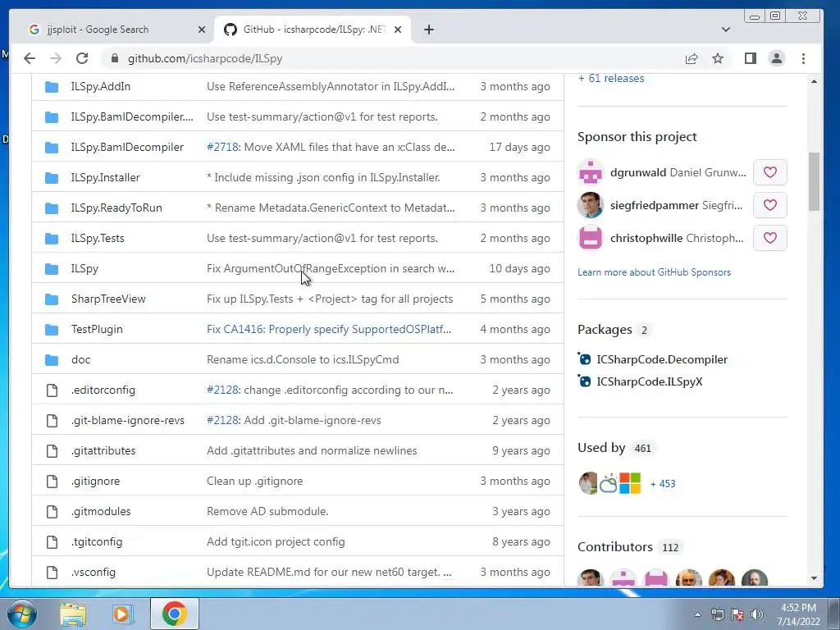
Task: Open ICSharpCode.ILSpyX package
Action: [x=650, y=381]
